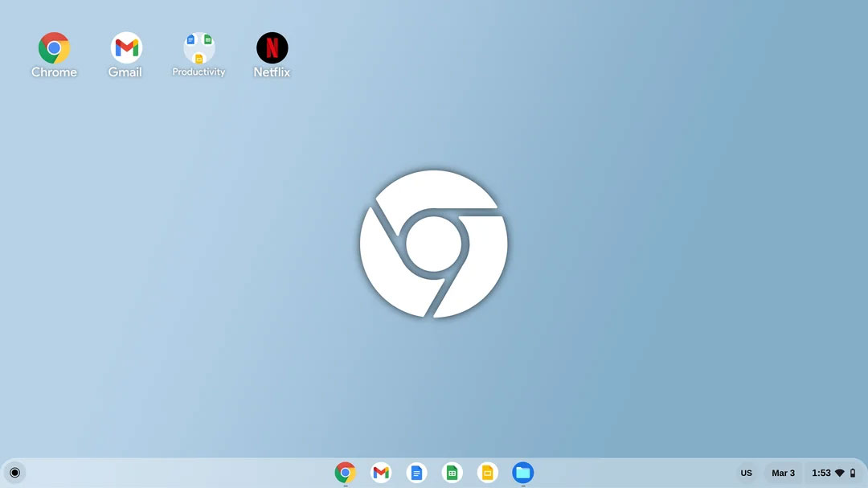Open Gmail from the shelf
Image resolution: width=868 pixels, height=488 pixels.
coord(380,472)
